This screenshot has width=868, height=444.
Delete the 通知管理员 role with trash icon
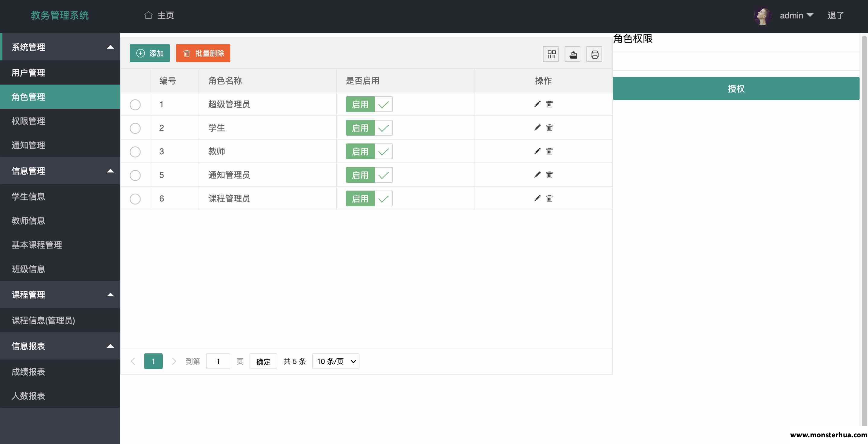(550, 175)
